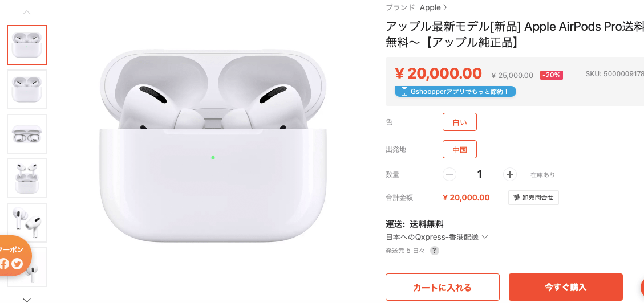Click the 今すぐ購入 button
Viewport: 644px width, 303px height.
point(565,287)
